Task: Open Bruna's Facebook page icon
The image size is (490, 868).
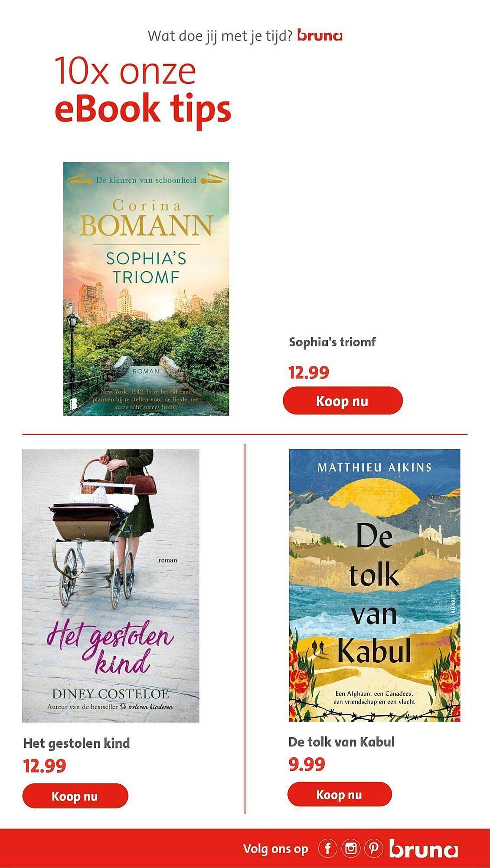Action: pos(328,848)
